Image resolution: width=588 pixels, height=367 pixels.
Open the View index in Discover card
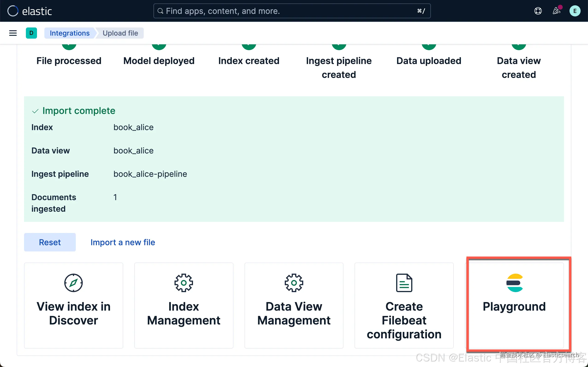point(73,313)
